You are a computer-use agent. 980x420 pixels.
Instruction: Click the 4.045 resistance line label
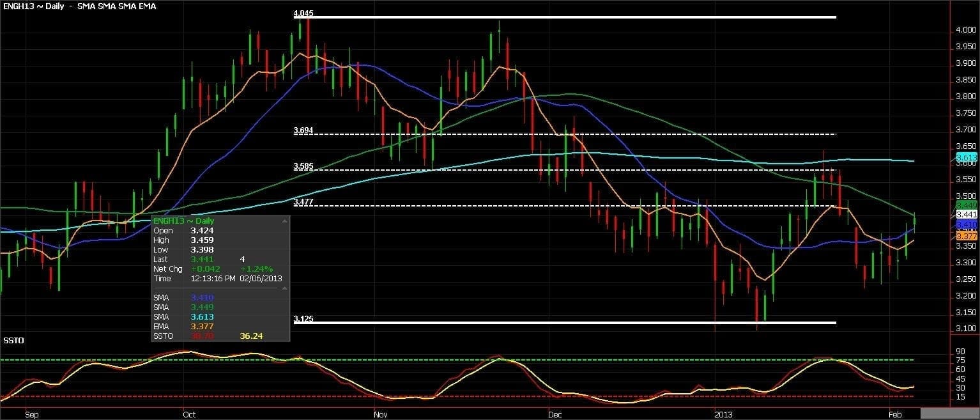pyautogui.click(x=303, y=13)
